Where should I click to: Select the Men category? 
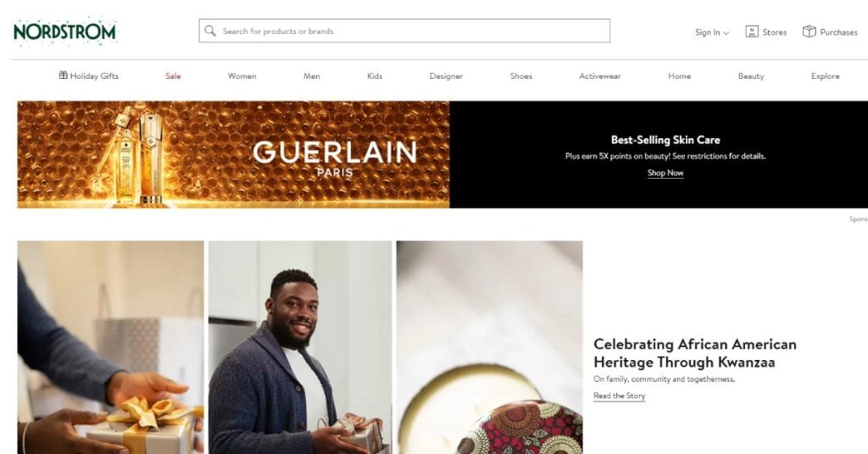click(x=312, y=75)
